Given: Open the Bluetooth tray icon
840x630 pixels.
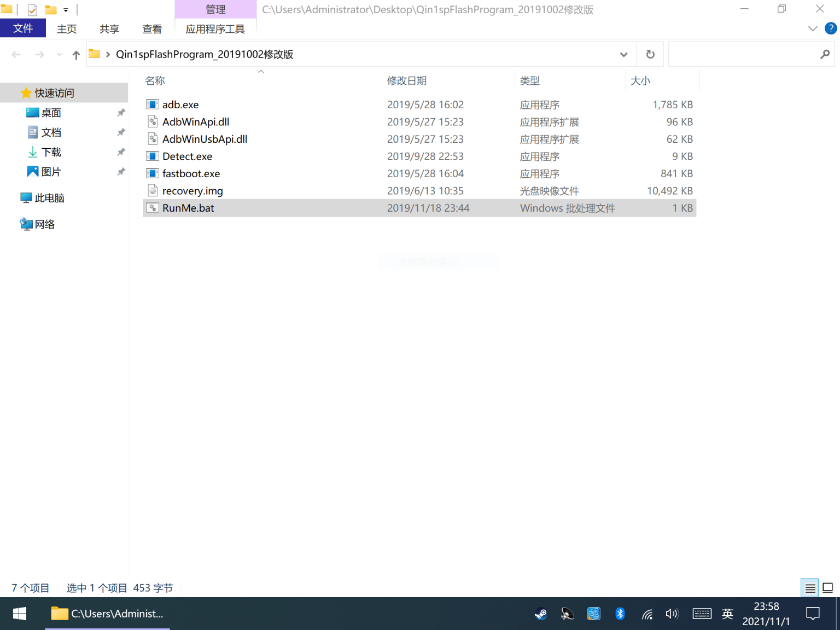Looking at the screenshot, I should [620, 614].
